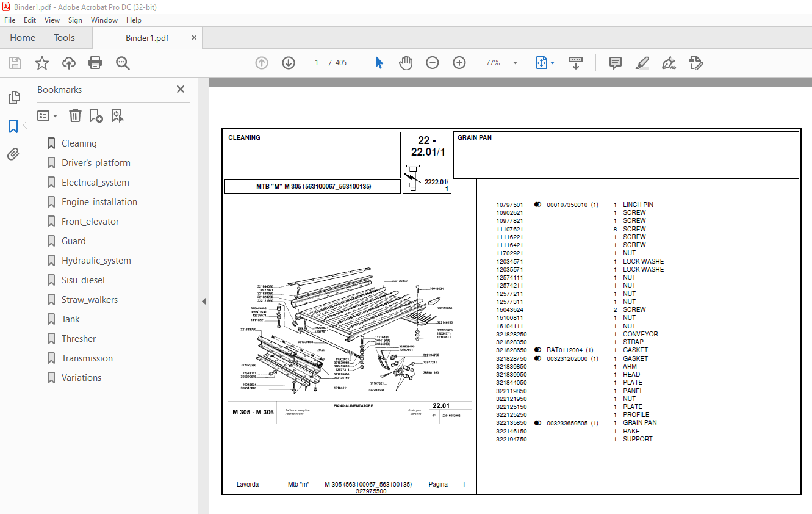Click the Save file icon

(15, 63)
